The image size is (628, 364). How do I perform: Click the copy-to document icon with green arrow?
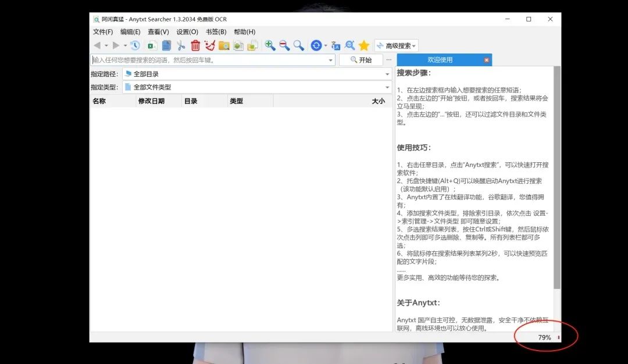[x=238, y=45]
